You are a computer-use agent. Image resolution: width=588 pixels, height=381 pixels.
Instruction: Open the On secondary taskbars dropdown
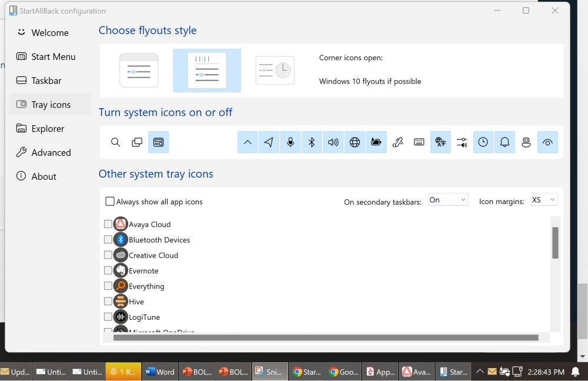[448, 200]
